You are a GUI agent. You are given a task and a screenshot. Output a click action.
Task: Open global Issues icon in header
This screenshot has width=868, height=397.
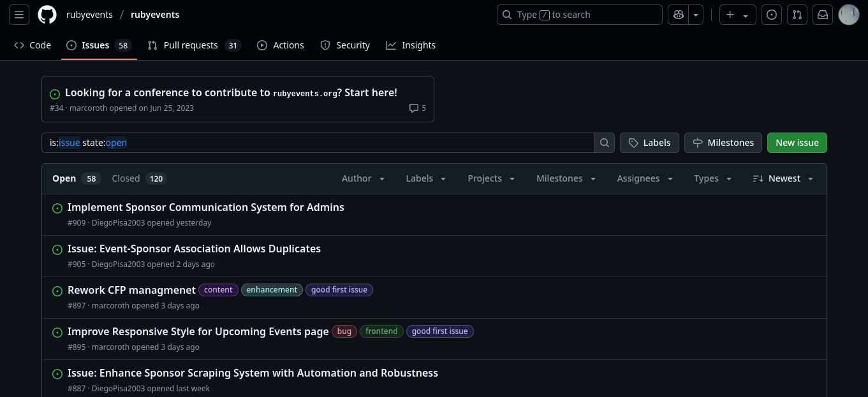click(772, 15)
